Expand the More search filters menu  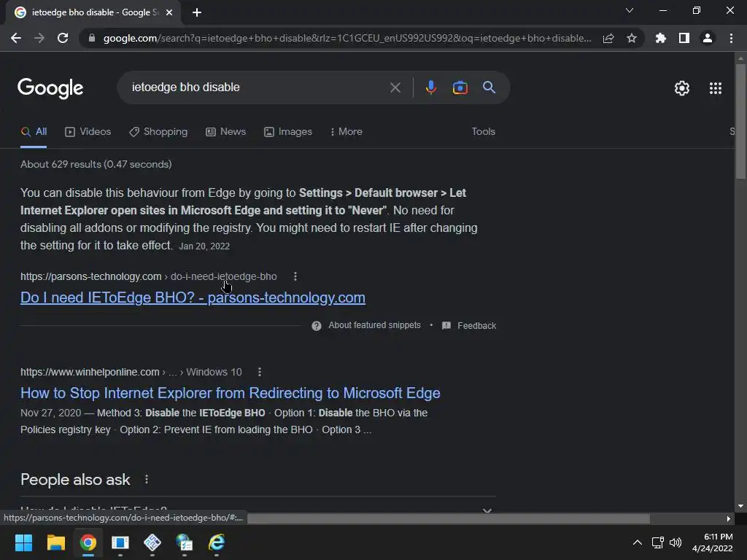click(347, 132)
